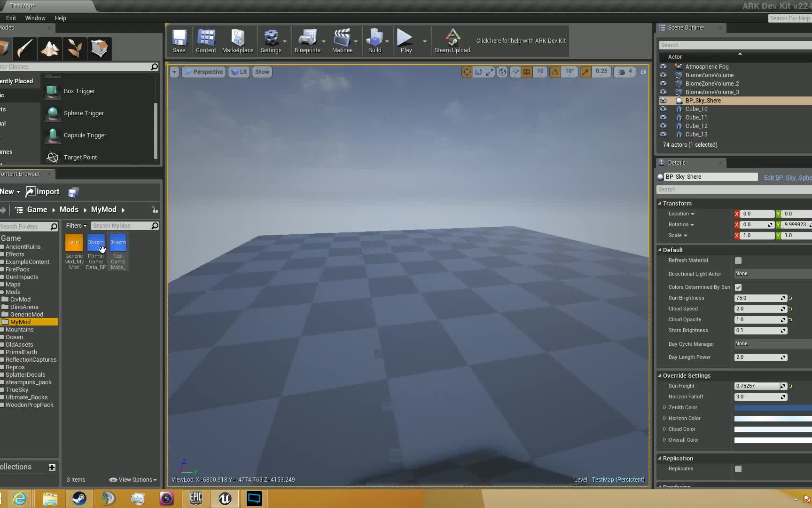
Task: Start Play in the editor
Action: [406, 41]
